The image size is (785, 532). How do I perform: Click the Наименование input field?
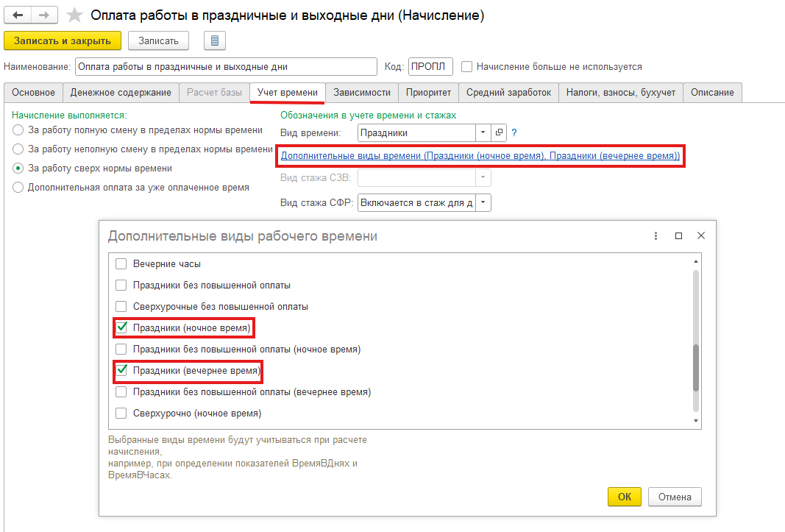click(226, 67)
